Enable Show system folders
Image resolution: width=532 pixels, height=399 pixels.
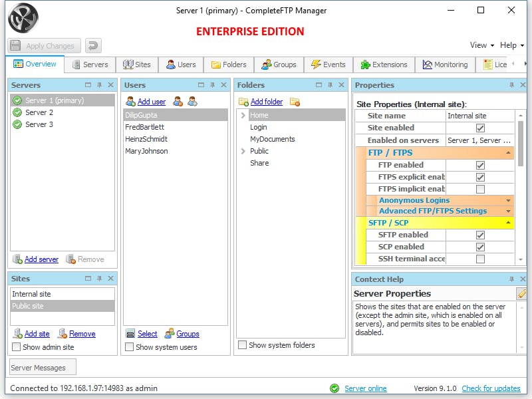point(242,344)
